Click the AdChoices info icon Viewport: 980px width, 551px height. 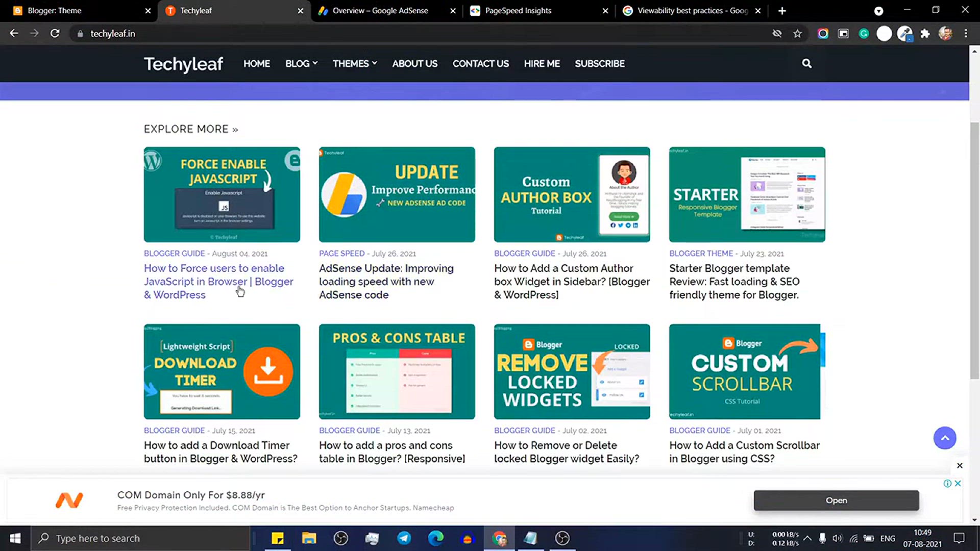coord(947,483)
